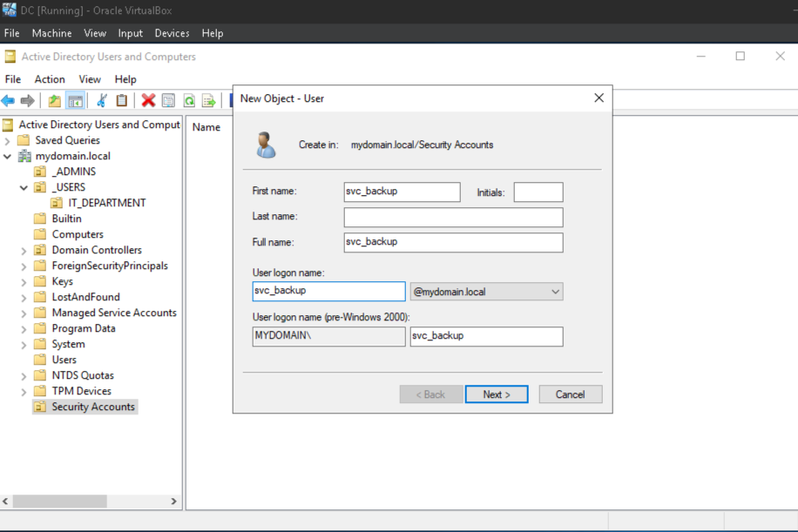Click the tree pane horizontal scrollbar thumb
798x532 pixels.
tap(60, 501)
